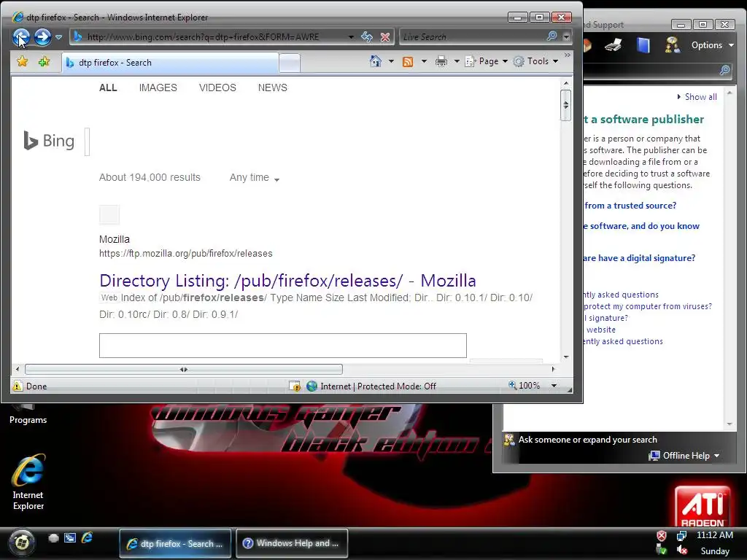Click the Windows Start orb

21,542
